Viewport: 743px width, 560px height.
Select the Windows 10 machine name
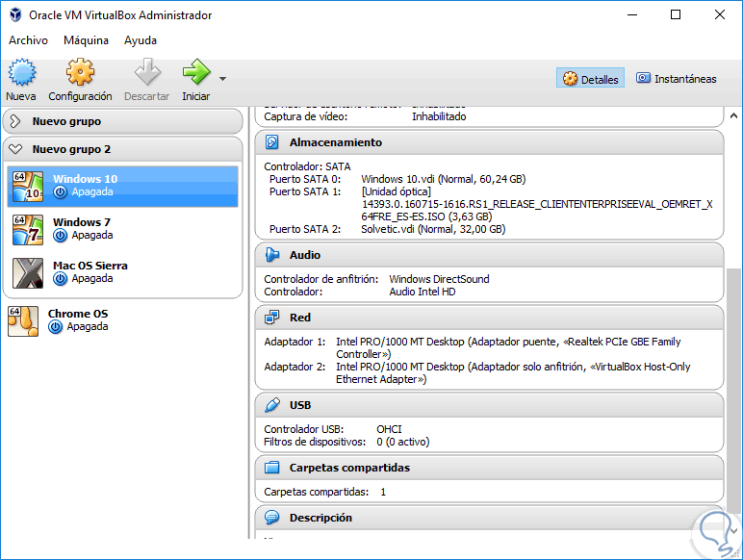pyautogui.click(x=85, y=179)
